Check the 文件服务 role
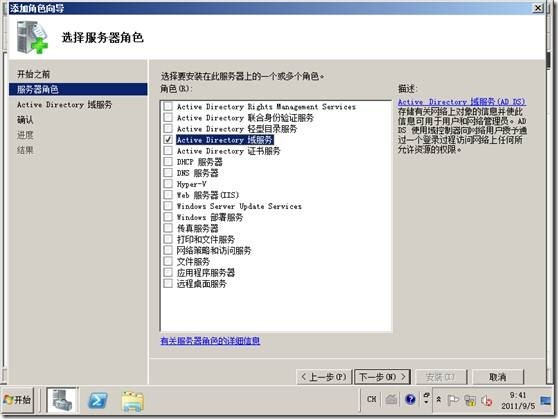 click(168, 261)
